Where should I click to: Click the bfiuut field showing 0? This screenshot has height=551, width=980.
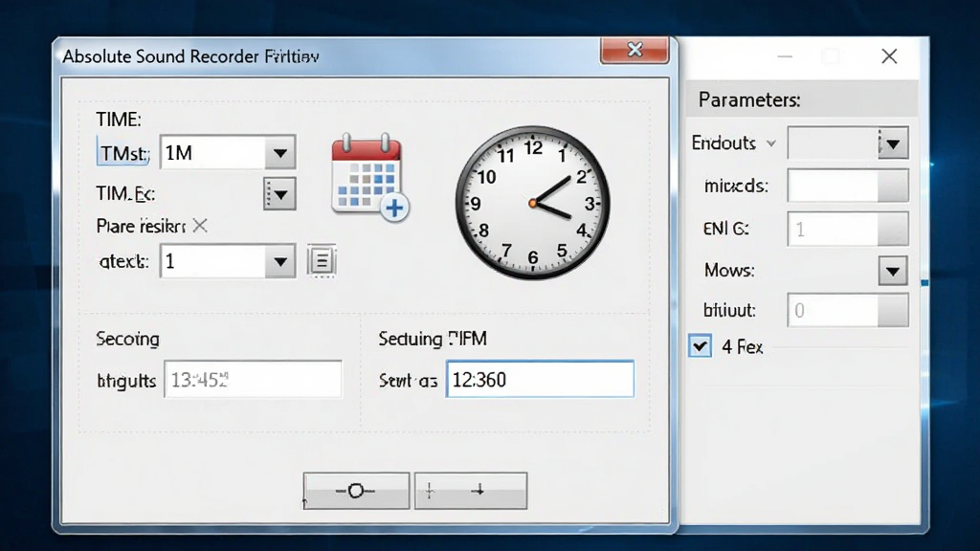[x=833, y=311]
